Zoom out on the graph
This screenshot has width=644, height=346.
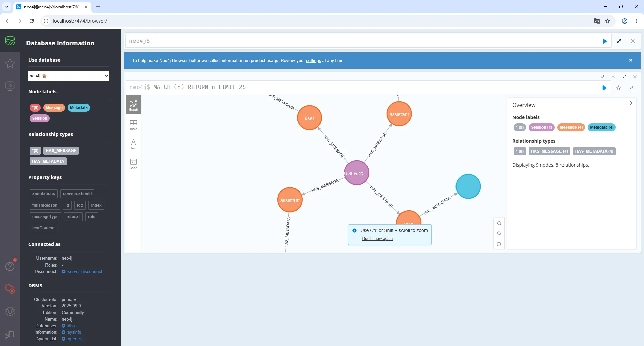point(499,234)
